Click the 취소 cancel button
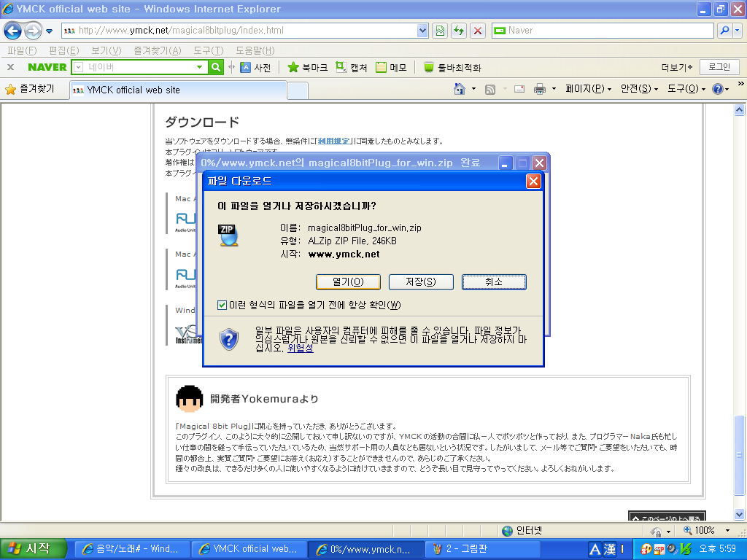 494,282
